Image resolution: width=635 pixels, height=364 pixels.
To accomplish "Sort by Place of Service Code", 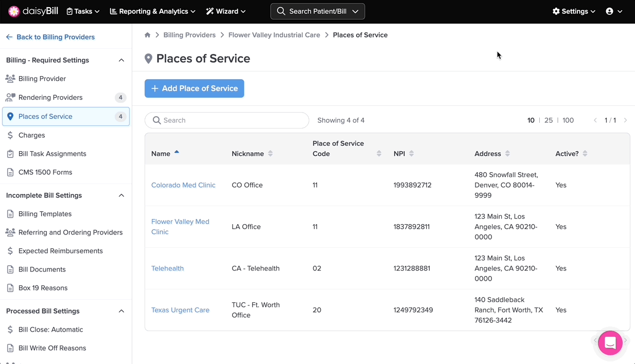I will pos(347,149).
